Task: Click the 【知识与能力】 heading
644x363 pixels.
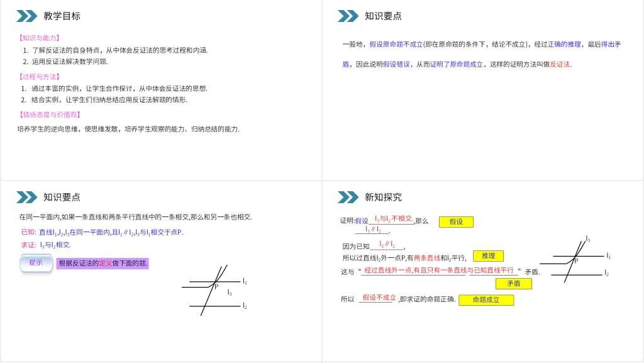Action: pos(40,38)
